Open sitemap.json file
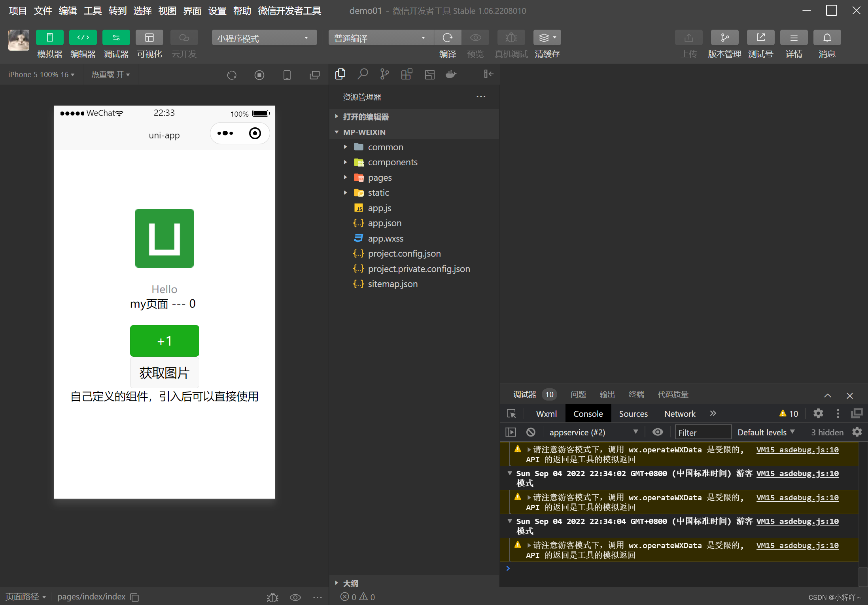Screen dimensions: 868x605 (414, 284)
